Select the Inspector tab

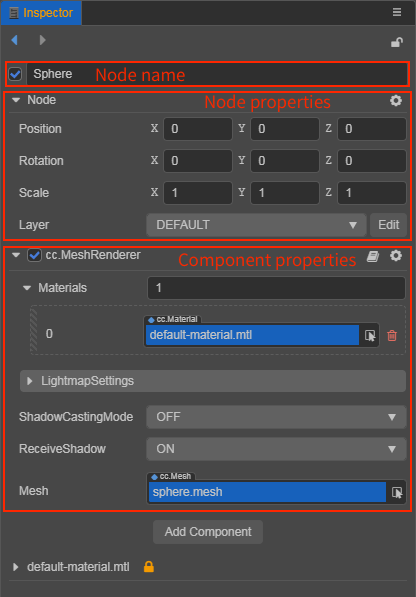click(41, 13)
